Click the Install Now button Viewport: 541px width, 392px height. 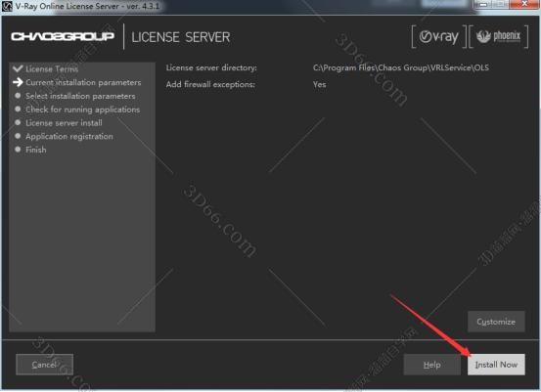point(496,365)
